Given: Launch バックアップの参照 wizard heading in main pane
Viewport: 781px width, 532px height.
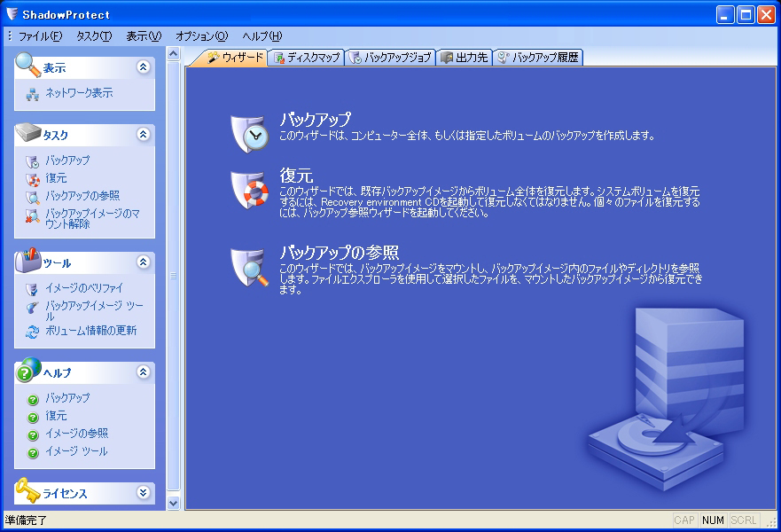Looking at the screenshot, I should (340, 253).
